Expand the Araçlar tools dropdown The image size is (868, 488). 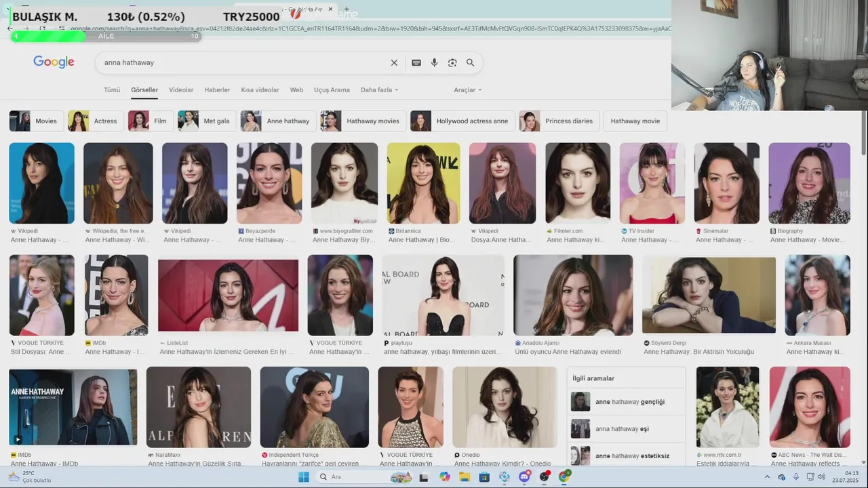click(x=468, y=89)
